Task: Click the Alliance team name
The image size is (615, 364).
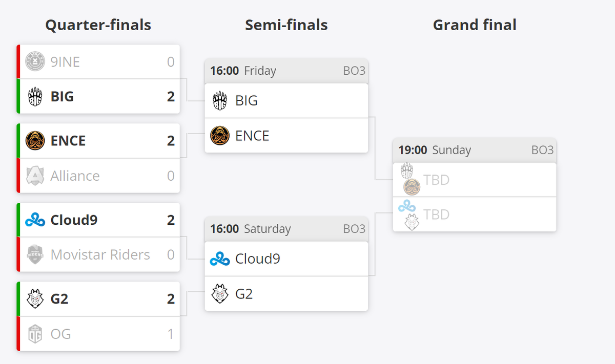Action: (x=75, y=176)
